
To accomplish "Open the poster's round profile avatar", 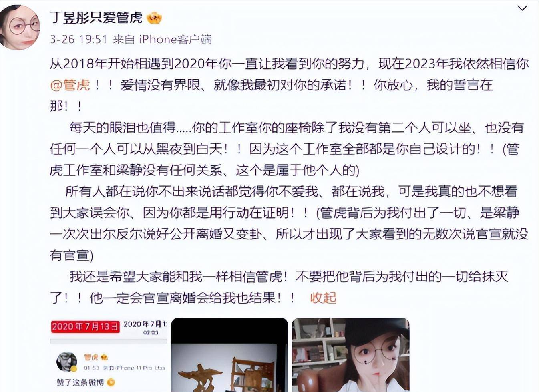I will click(x=20, y=26).
